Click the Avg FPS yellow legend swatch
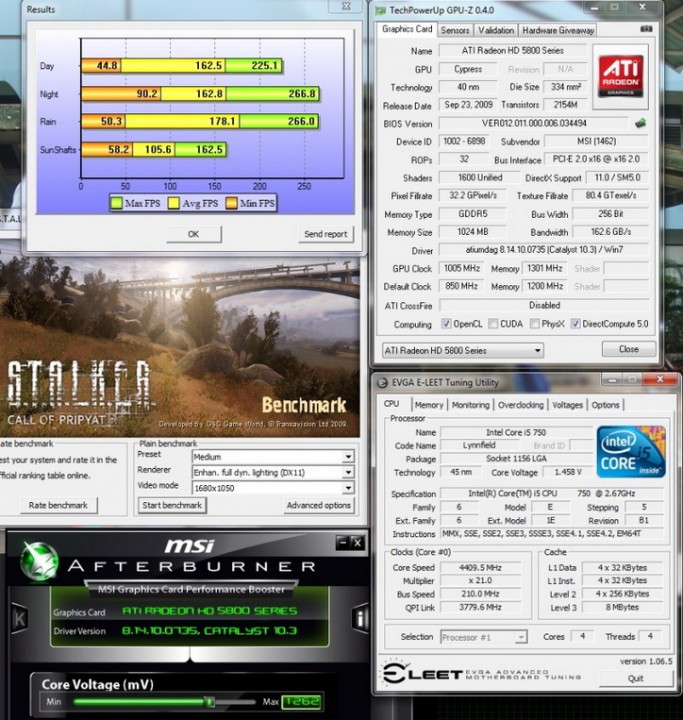Image resolution: width=683 pixels, height=720 pixels. 174,203
